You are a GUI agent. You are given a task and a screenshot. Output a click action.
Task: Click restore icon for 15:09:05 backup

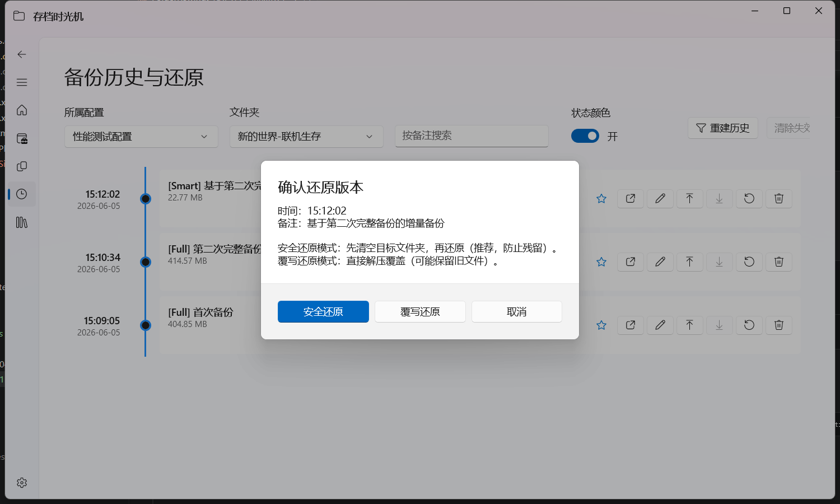point(749,325)
